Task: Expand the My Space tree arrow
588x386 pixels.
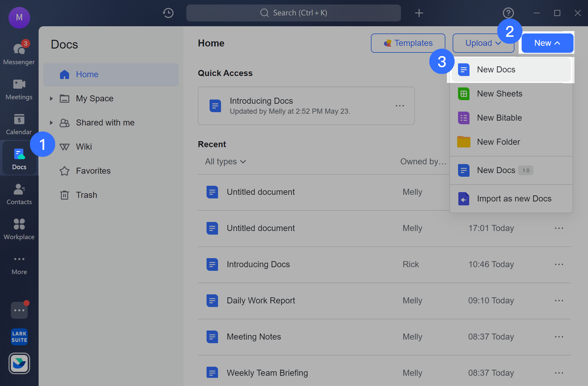Action: [x=51, y=98]
